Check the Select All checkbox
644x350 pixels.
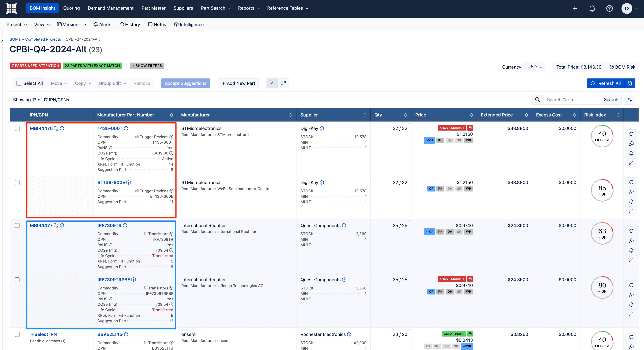[19, 83]
